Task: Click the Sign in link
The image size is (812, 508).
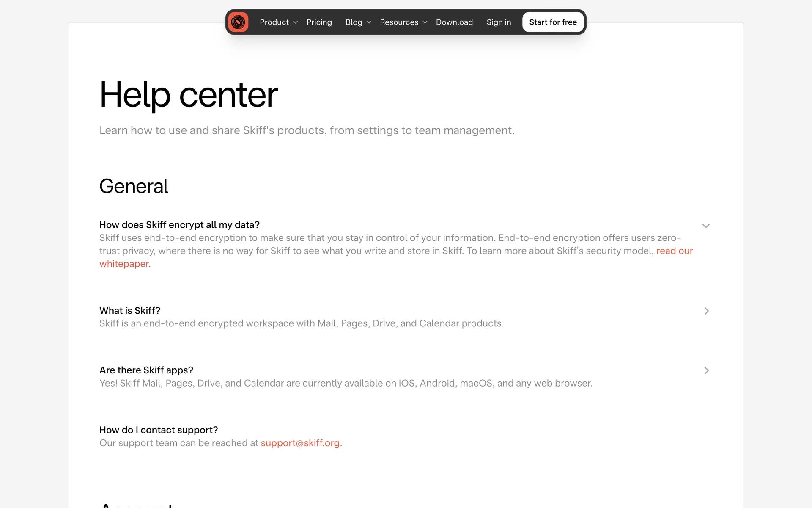Action: point(499,22)
